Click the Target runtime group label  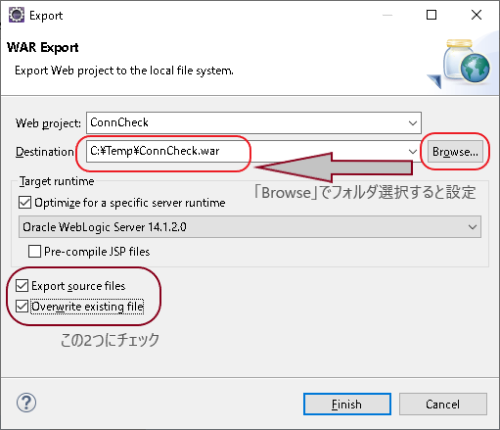(57, 181)
